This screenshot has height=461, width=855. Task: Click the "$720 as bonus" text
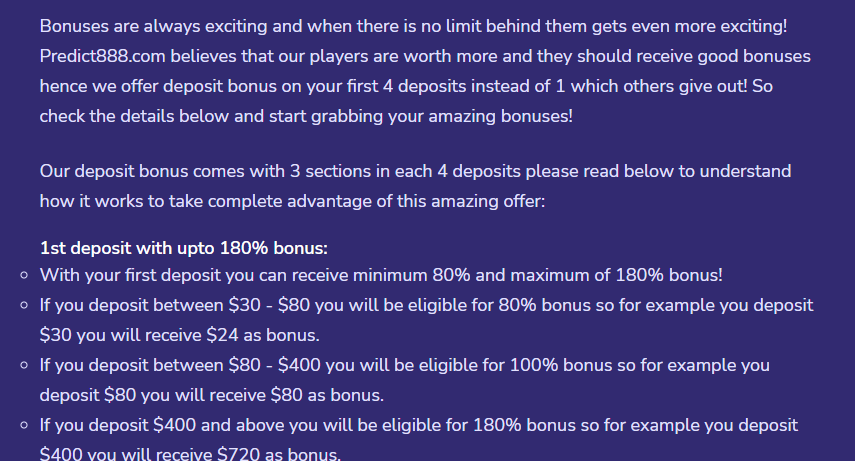[x=279, y=454]
